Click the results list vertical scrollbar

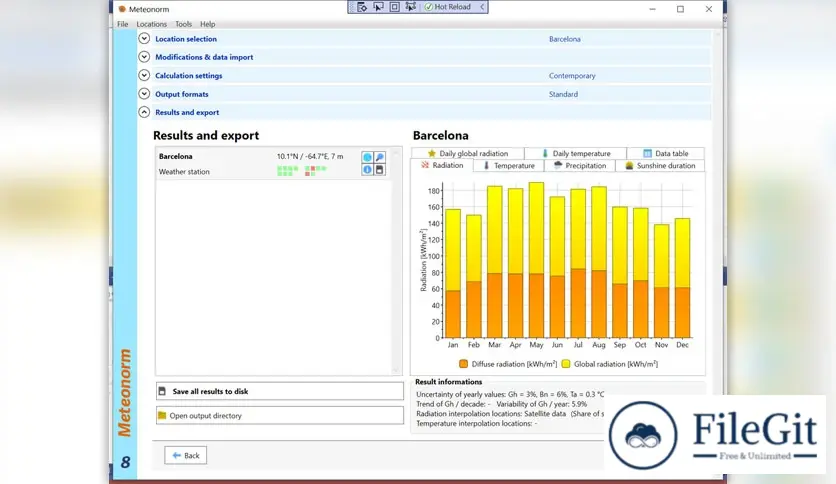point(396,261)
